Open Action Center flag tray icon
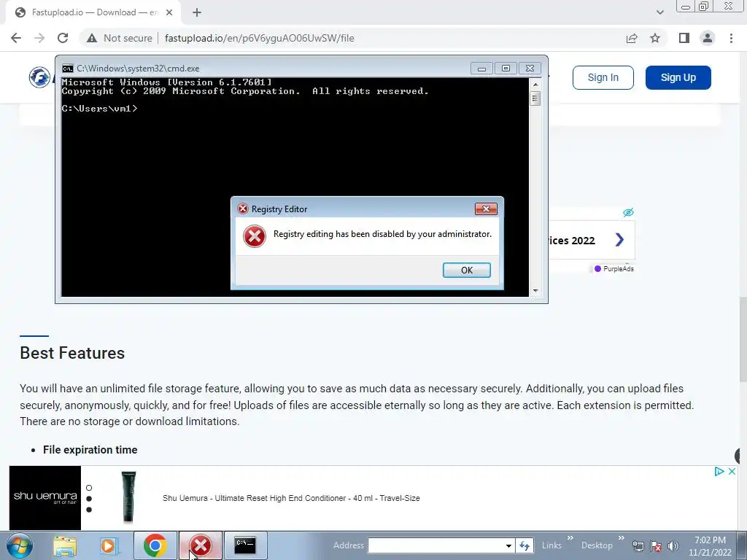The height and width of the screenshot is (560, 747). click(656, 546)
